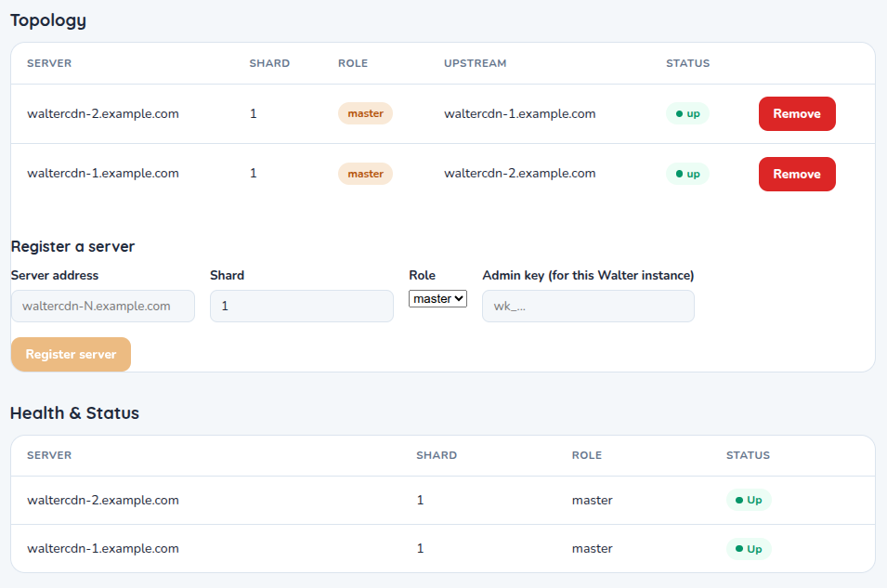Viewport: 887px width, 588px height.
Task: Select waltercdn-2.example.com in the Health & Status table
Action: click(103, 501)
